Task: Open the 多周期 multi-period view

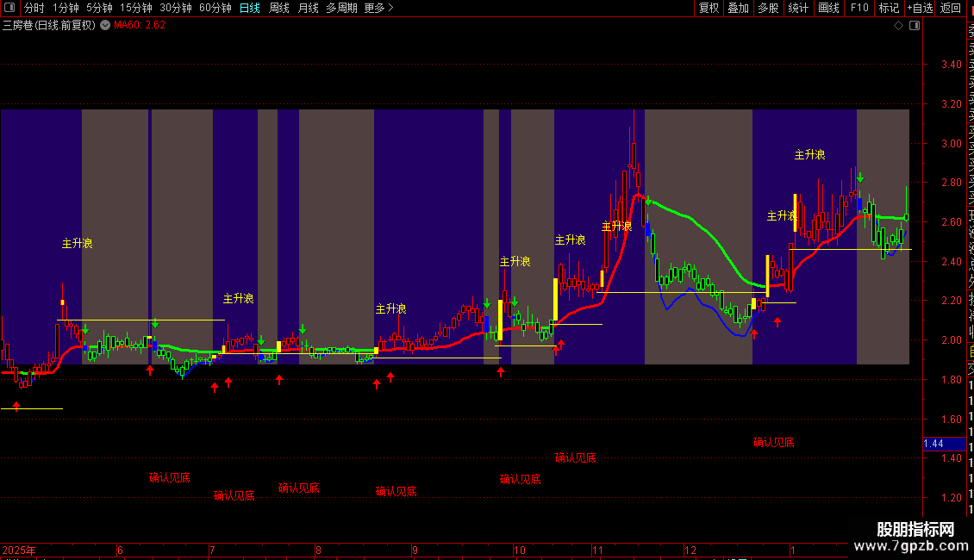Action: click(341, 8)
